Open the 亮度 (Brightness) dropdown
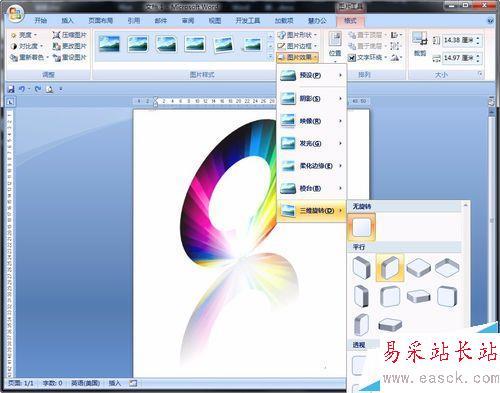This screenshot has height=393, width=500. 24,35
